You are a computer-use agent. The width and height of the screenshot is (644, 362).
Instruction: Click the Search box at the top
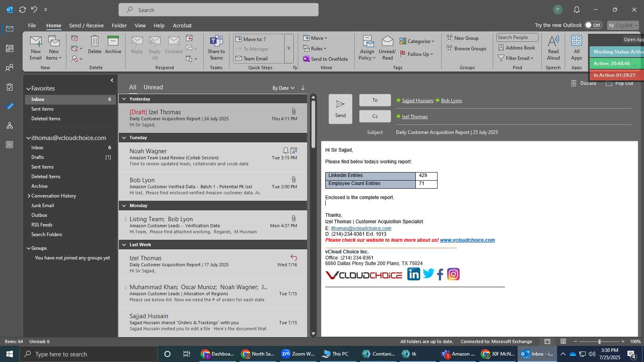219,10
